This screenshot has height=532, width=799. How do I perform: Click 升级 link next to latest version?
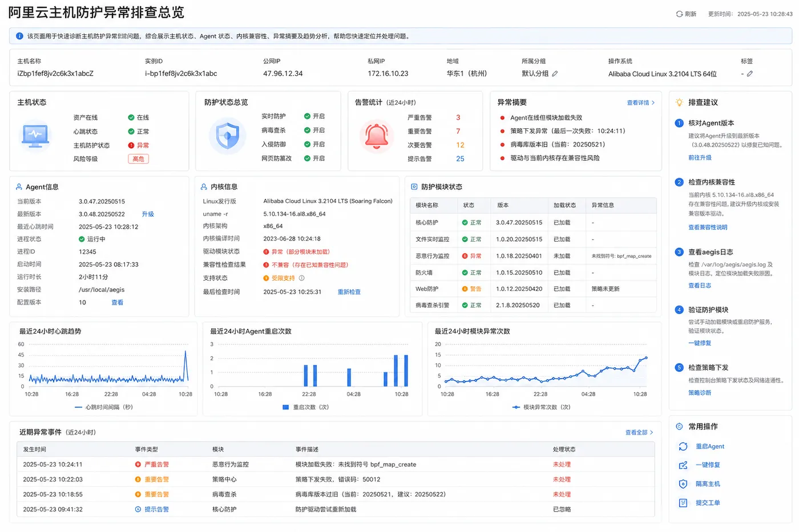148,214
